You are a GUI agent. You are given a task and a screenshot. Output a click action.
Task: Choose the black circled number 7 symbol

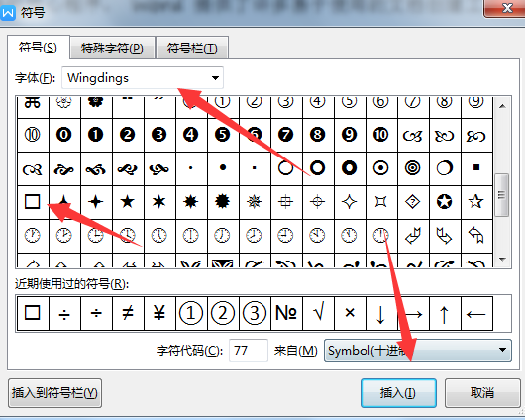(285, 135)
